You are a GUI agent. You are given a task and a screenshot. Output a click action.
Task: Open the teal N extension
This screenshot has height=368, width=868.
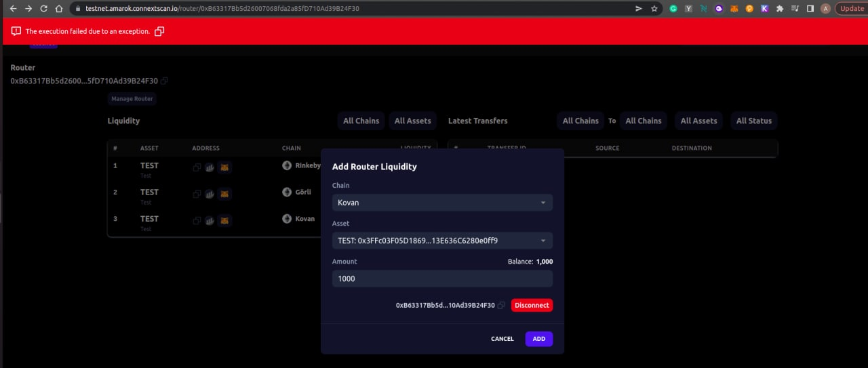point(704,9)
